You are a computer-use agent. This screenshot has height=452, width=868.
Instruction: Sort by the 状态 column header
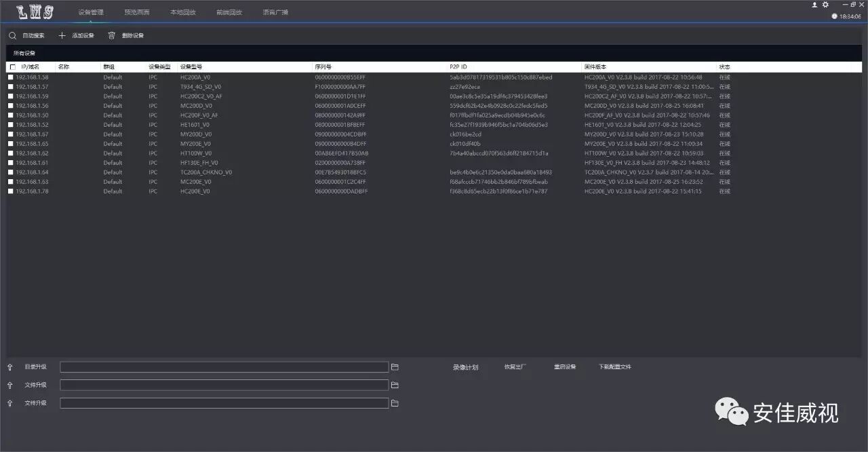725,67
